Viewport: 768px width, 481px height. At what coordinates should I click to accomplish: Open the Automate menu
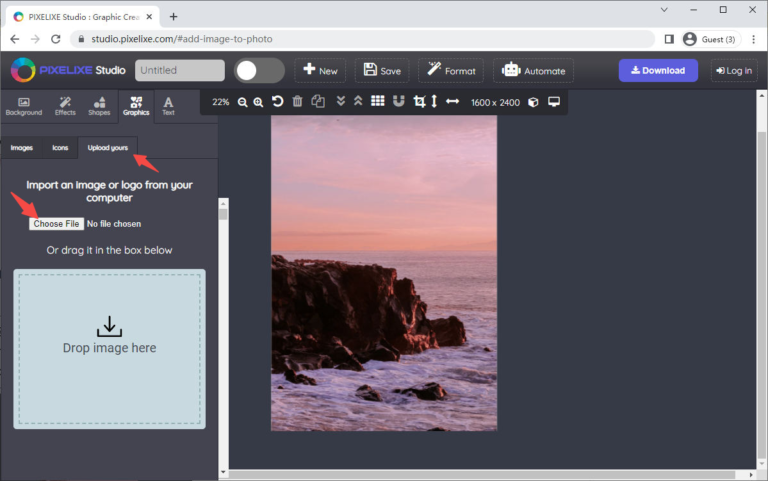534,71
